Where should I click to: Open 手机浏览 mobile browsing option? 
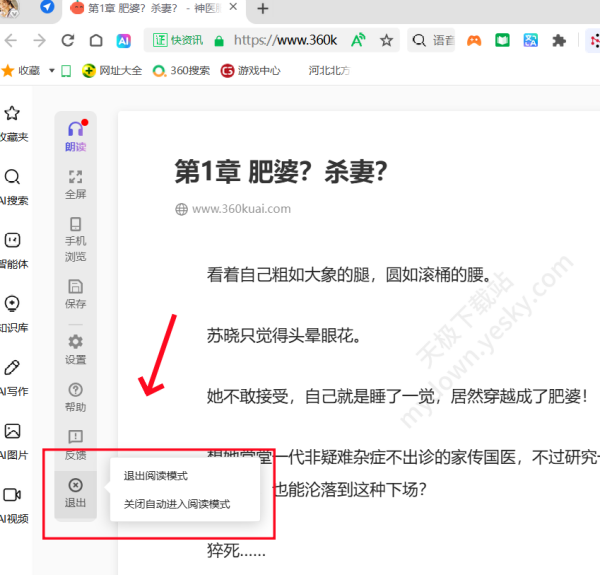76,238
